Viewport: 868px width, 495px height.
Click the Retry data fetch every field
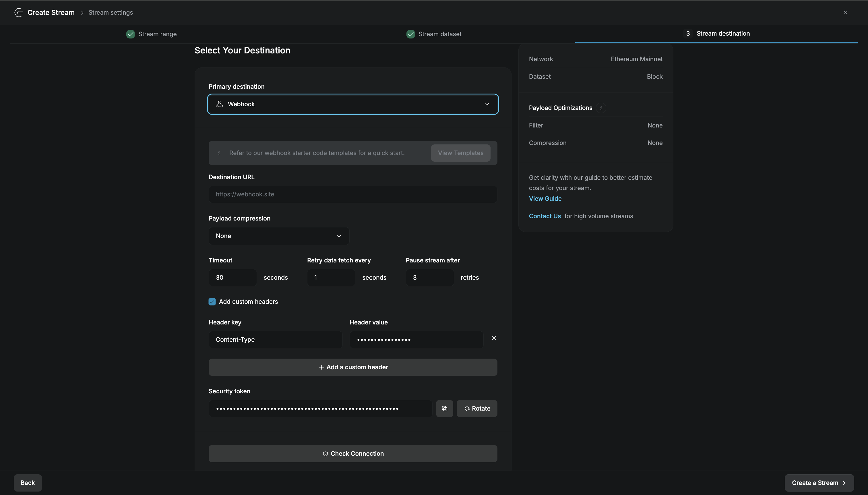(x=331, y=277)
